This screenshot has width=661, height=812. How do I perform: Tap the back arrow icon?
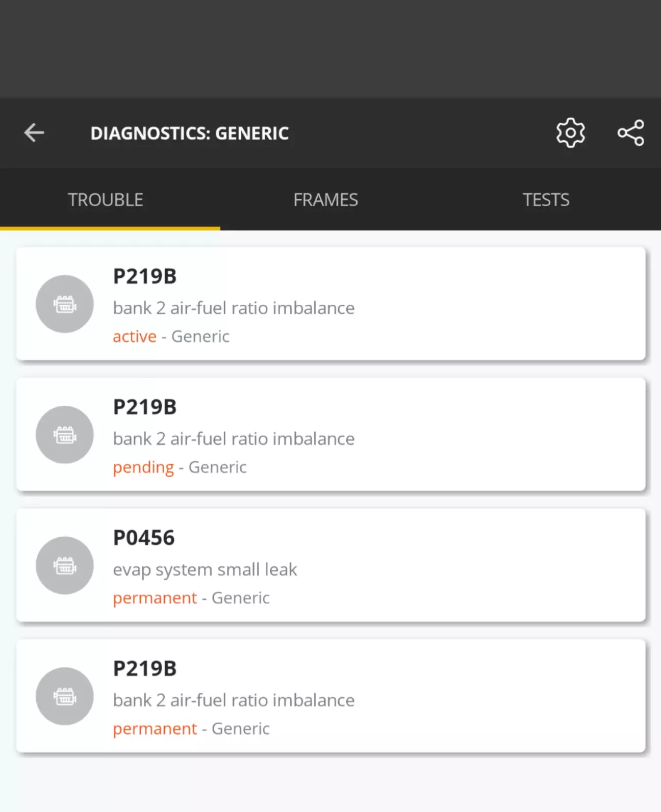(x=34, y=133)
